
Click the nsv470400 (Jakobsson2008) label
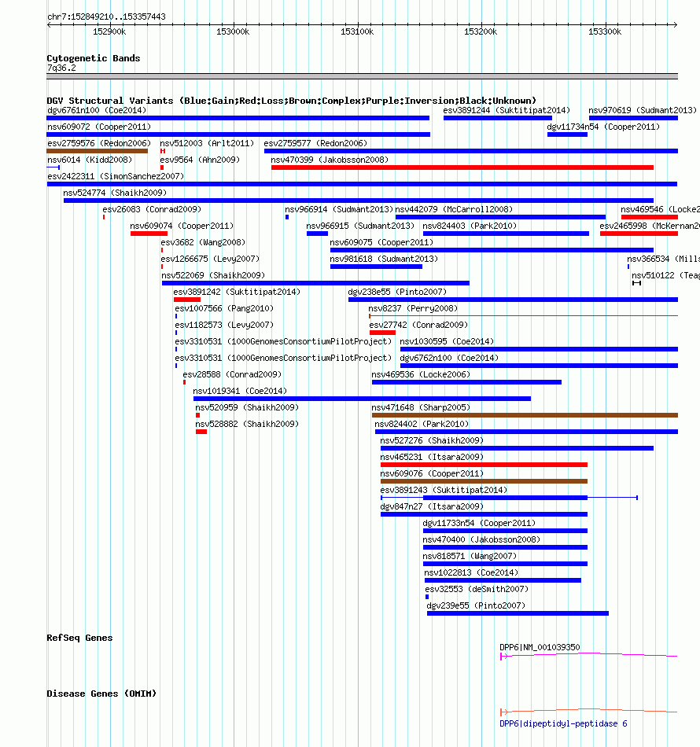[x=482, y=539]
